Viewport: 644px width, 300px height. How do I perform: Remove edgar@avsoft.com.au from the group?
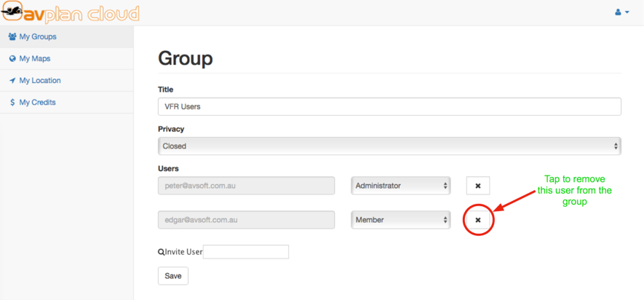478,220
